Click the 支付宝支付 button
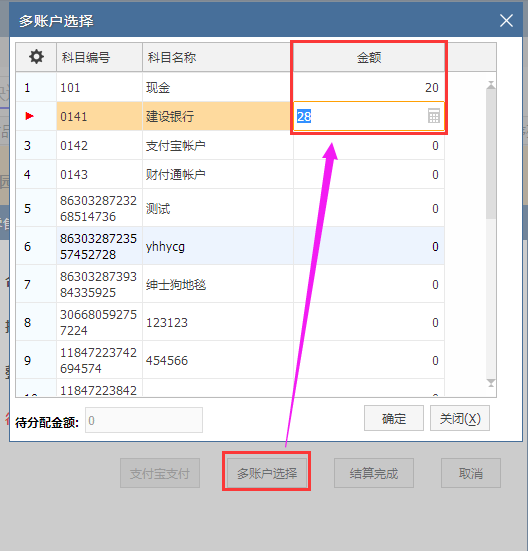The image size is (528, 551). pyautogui.click(x=160, y=473)
